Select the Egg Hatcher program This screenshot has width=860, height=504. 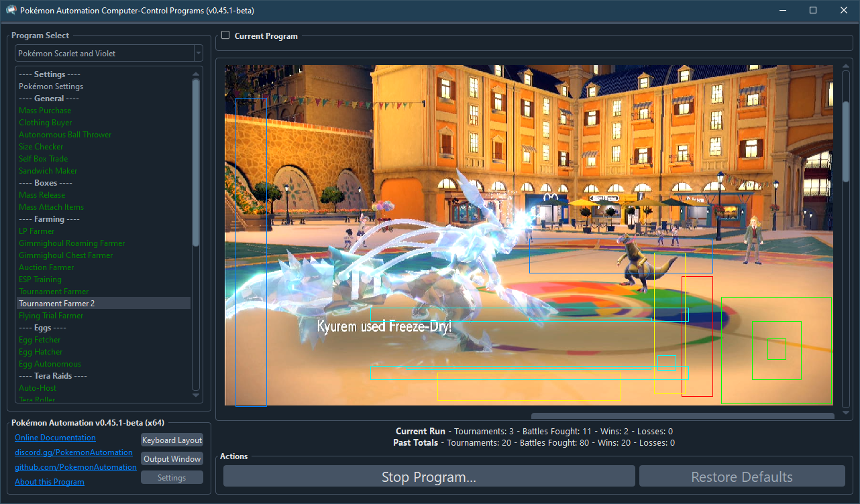pos(40,352)
